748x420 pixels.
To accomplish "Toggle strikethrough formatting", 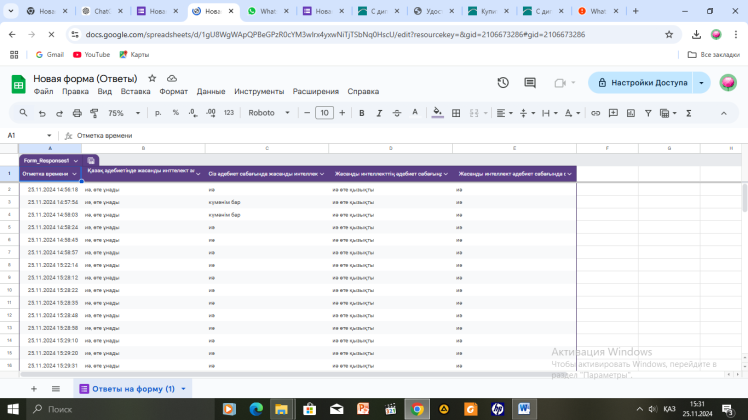I will pyautogui.click(x=397, y=113).
